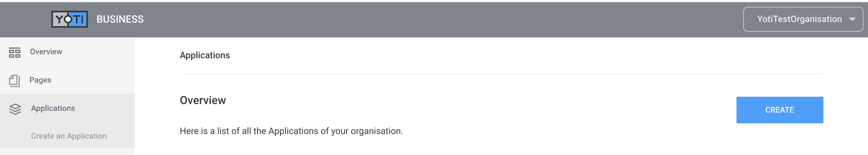Click the Applications stacked layers icon
868x155 pixels.
(15, 109)
